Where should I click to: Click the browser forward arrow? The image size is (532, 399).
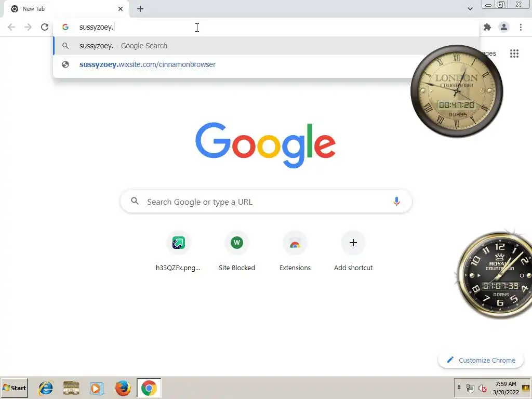pyautogui.click(x=28, y=27)
